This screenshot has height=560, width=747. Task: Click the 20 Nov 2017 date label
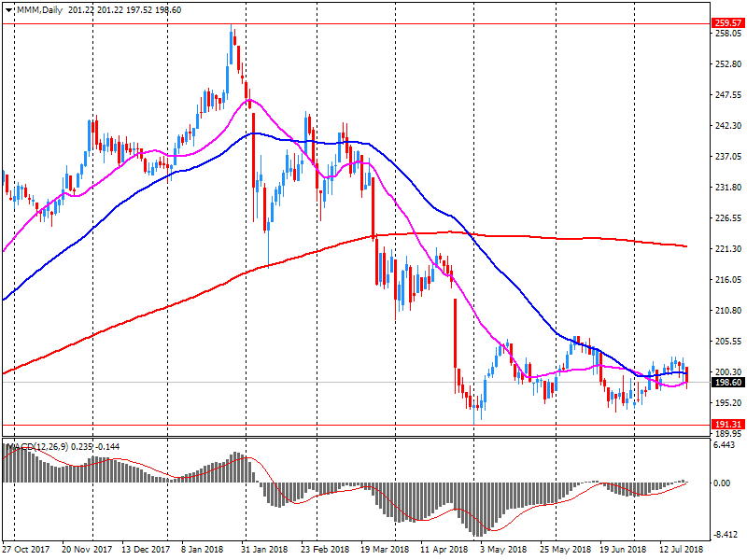point(87,550)
